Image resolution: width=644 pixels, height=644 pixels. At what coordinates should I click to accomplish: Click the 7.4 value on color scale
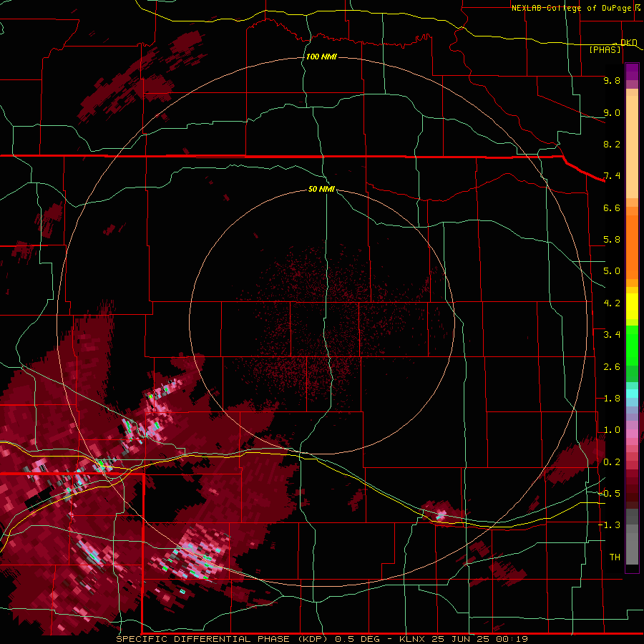tap(612, 176)
